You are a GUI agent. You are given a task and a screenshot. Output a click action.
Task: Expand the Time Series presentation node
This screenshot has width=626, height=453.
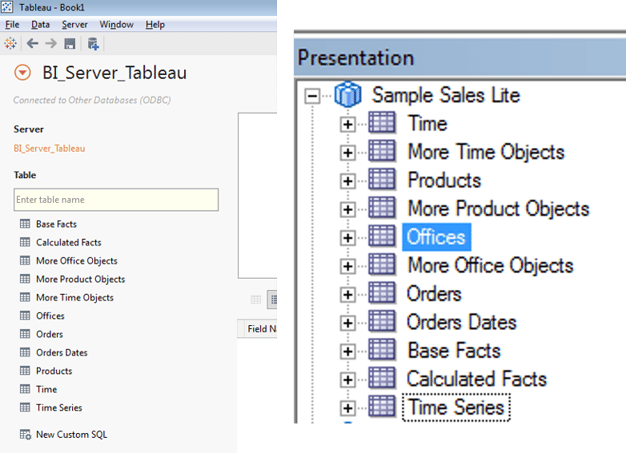(x=348, y=408)
